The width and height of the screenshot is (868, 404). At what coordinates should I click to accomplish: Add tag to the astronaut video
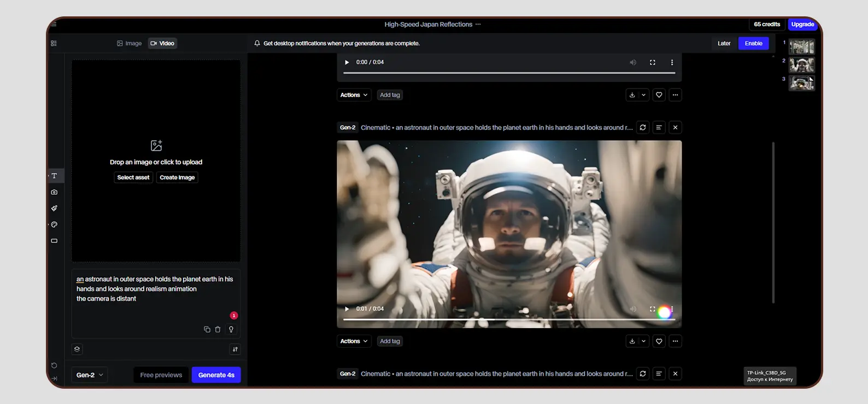[x=390, y=341]
